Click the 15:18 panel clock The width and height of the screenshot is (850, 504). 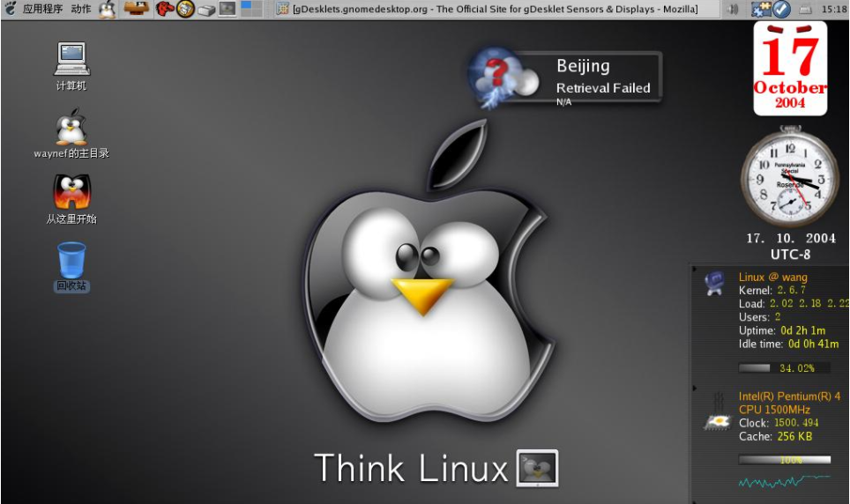coord(833,9)
